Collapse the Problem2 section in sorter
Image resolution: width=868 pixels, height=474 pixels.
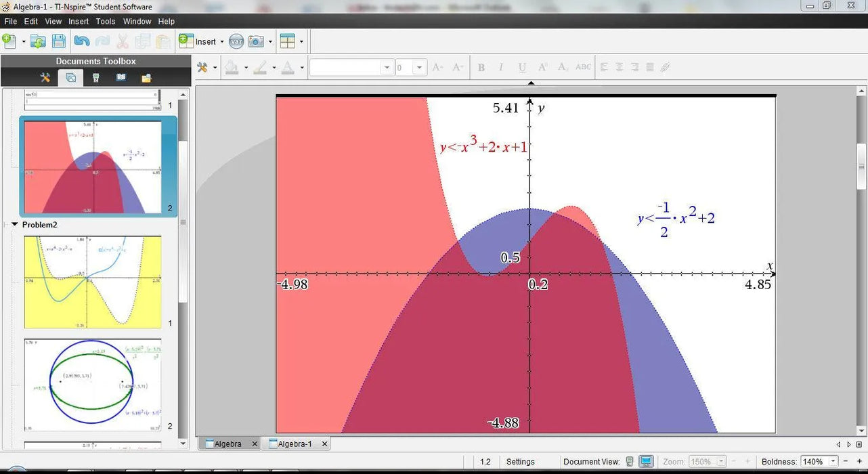click(x=15, y=224)
